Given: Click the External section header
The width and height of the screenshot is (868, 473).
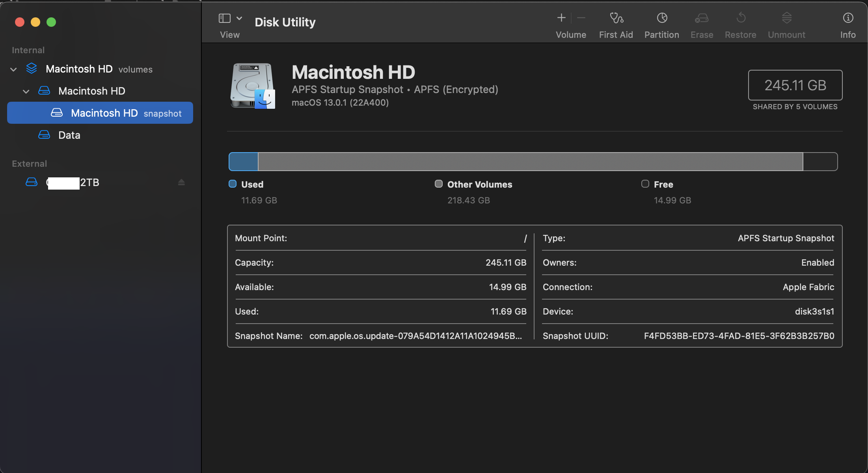Looking at the screenshot, I should 29,164.
